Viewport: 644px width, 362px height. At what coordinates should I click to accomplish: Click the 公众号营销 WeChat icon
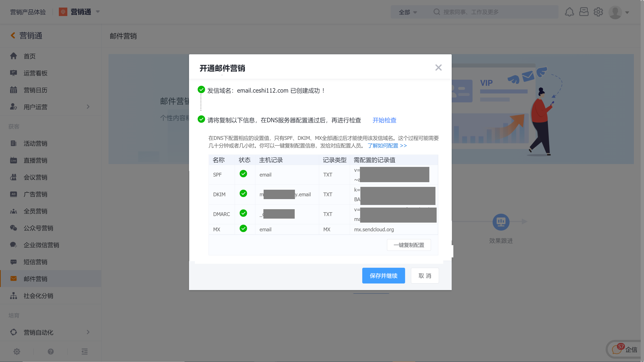pos(13,228)
